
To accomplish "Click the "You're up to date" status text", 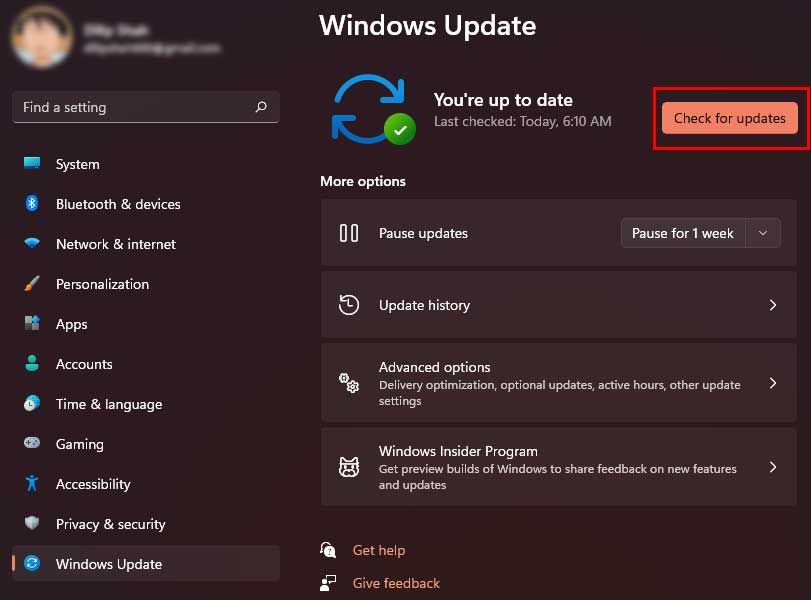I will [x=503, y=99].
